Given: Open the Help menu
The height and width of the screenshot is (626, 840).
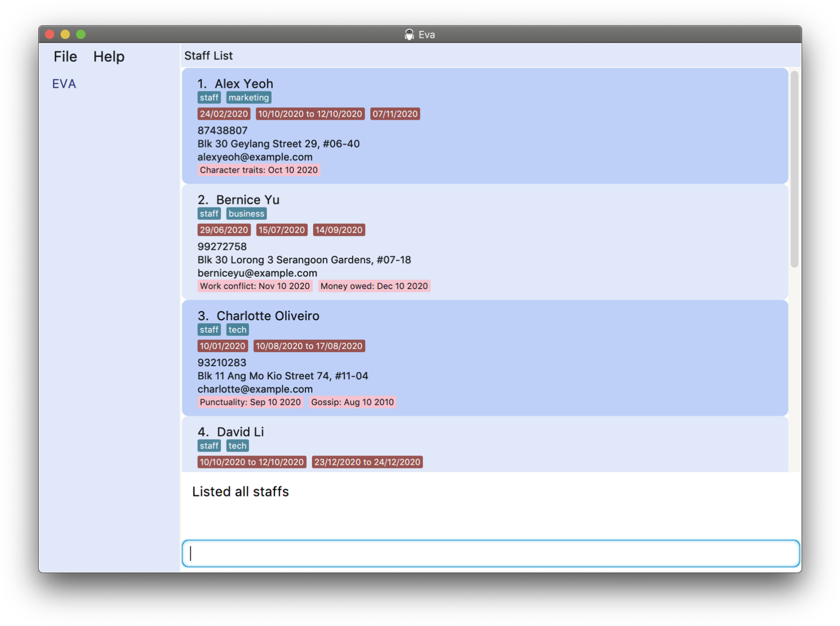Looking at the screenshot, I should pos(109,57).
